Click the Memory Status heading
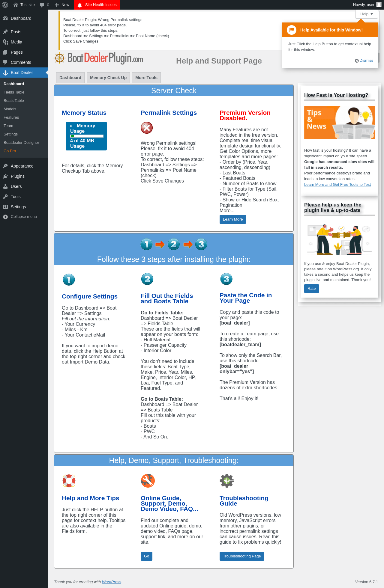This screenshot has height=588, width=384. click(x=84, y=113)
